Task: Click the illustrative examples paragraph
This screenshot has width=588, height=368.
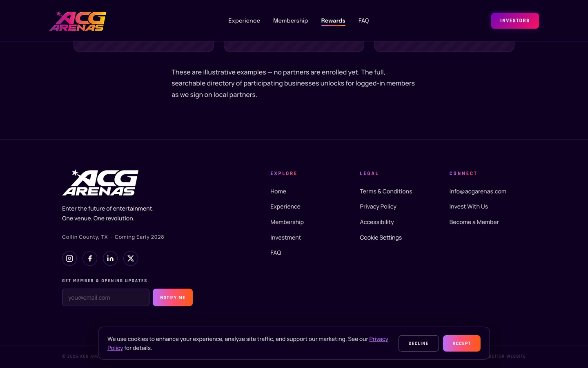Action: (293, 83)
